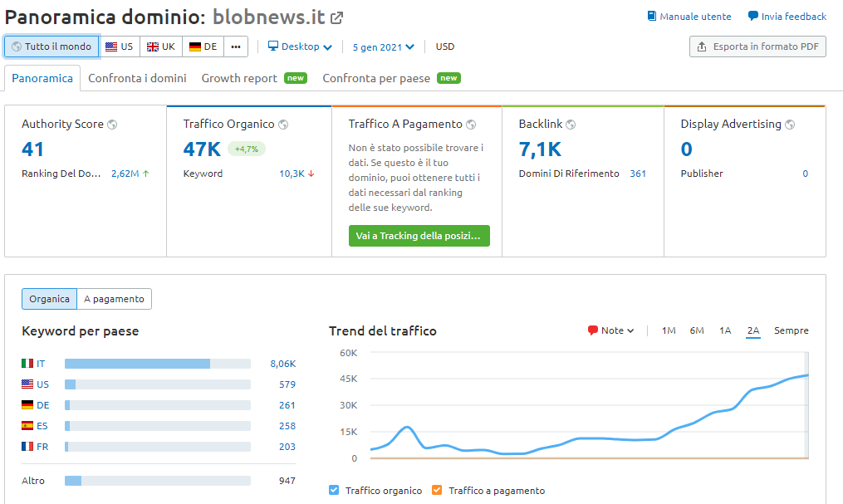Click red down arrow beside 10,3K keyword
This screenshot has width=843, height=504.
311,174
